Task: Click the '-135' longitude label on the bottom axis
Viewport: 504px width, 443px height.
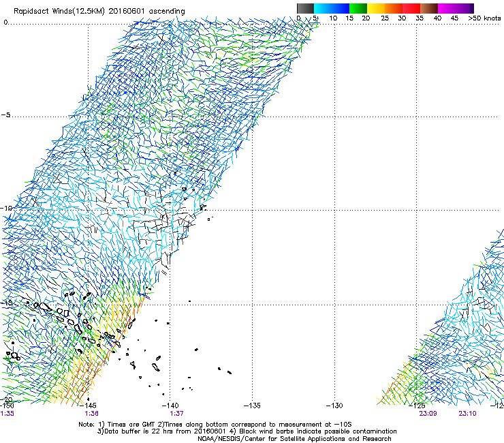Action: pyautogui.click(x=252, y=406)
